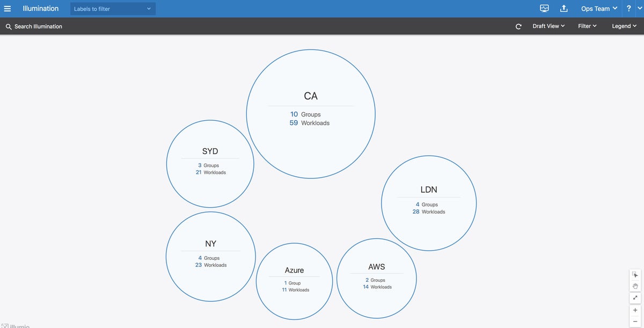Image resolution: width=644 pixels, height=328 pixels.
Task: Open the CA location circle
Action: [311, 114]
